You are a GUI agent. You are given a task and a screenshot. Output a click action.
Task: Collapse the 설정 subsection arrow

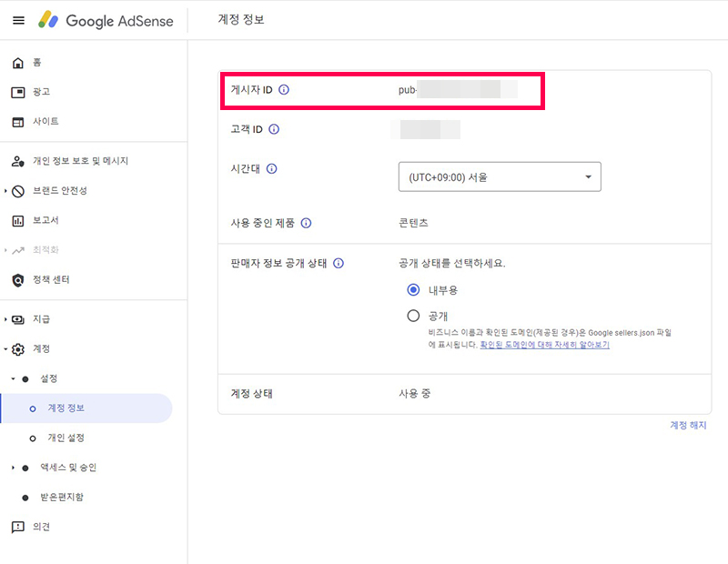13,378
